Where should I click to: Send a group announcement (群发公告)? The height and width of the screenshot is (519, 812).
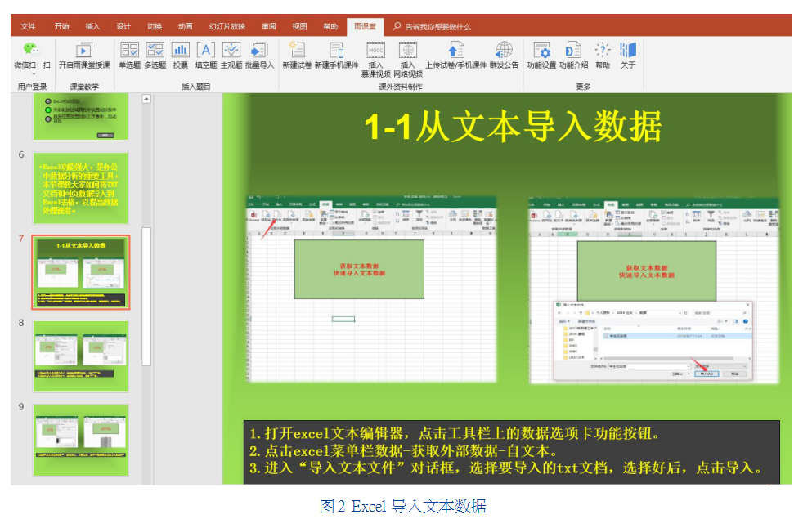(504, 56)
